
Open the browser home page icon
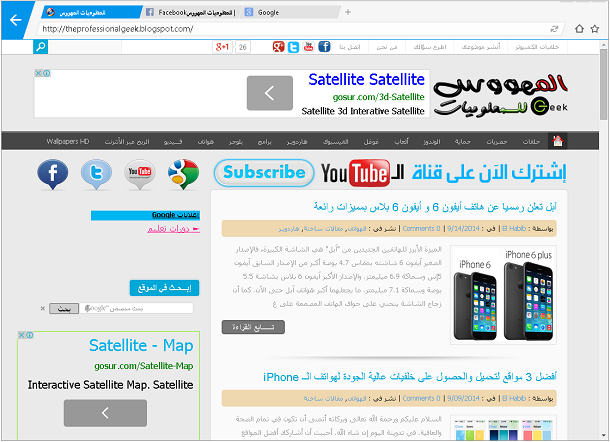pyautogui.click(x=579, y=29)
